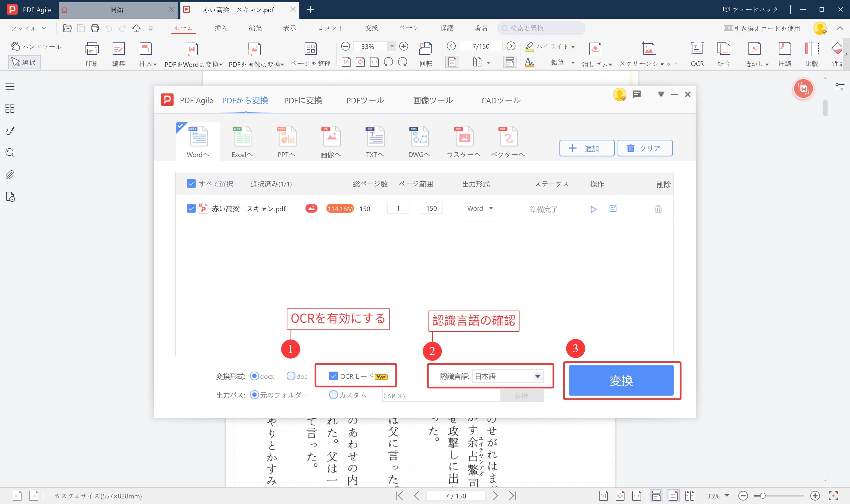
Task: Start conversion with the play icon in 操作 column
Action: coord(594,209)
